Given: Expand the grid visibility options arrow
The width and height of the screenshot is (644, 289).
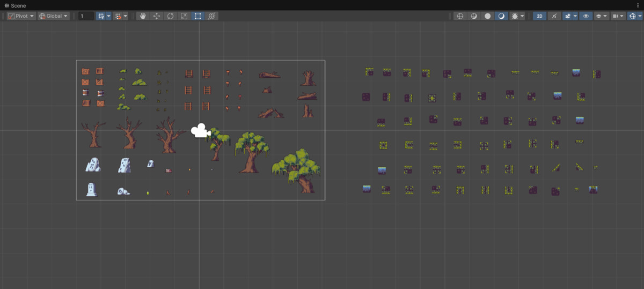Looking at the screenshot, I should pyautogui.click(x=108, y=16).
